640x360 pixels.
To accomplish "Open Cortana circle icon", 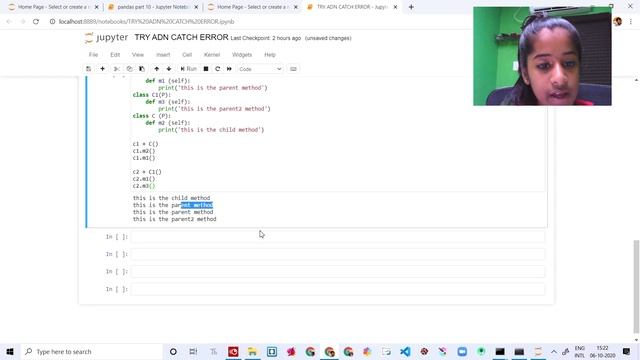I will point(173,351).
